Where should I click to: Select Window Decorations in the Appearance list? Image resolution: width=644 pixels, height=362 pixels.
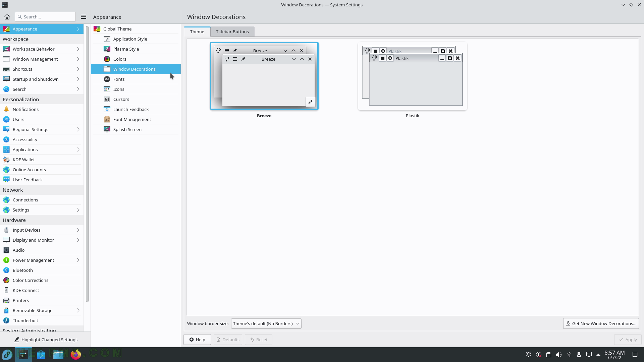pos(136,69)
